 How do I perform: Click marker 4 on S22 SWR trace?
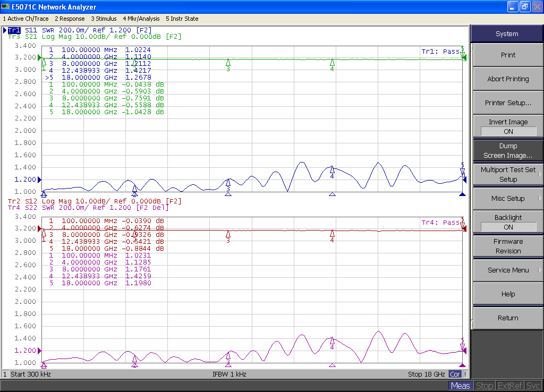[x=332, y=340]
